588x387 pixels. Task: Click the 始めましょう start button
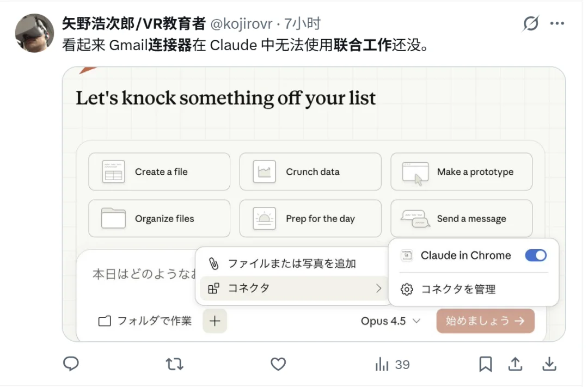(x=485, y=321)
